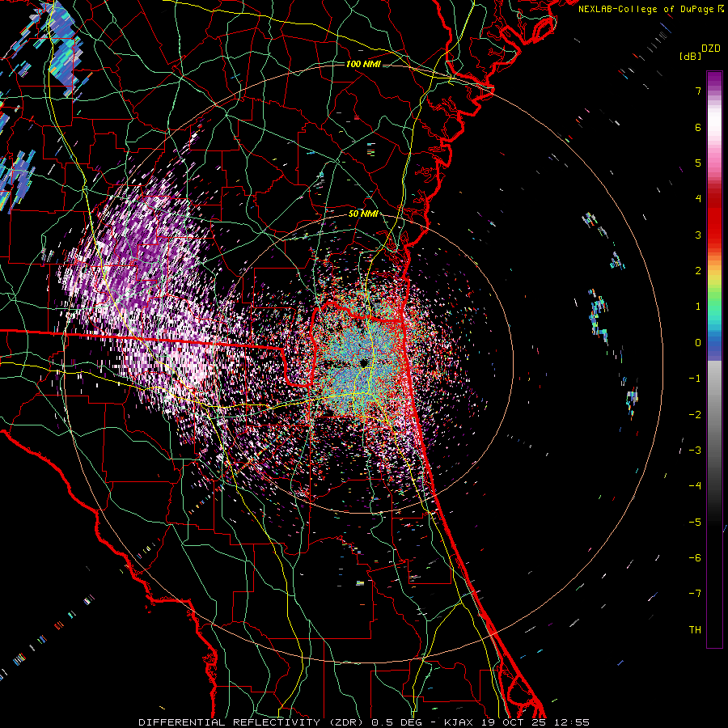Image resolution: width=728 pixels, height=728 pixels.
Task: Click the -7 value on color scale
Action: (x=695, y=594)
